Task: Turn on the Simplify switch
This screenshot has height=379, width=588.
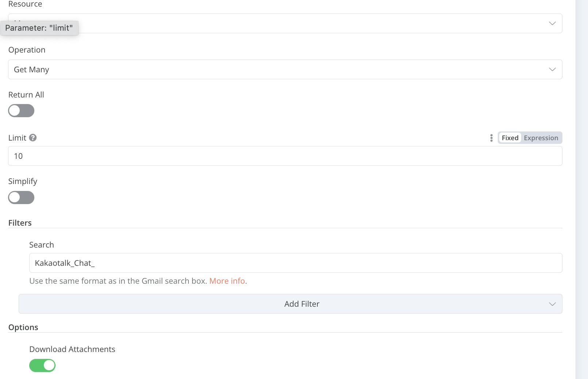Action: tap(21, 198)
